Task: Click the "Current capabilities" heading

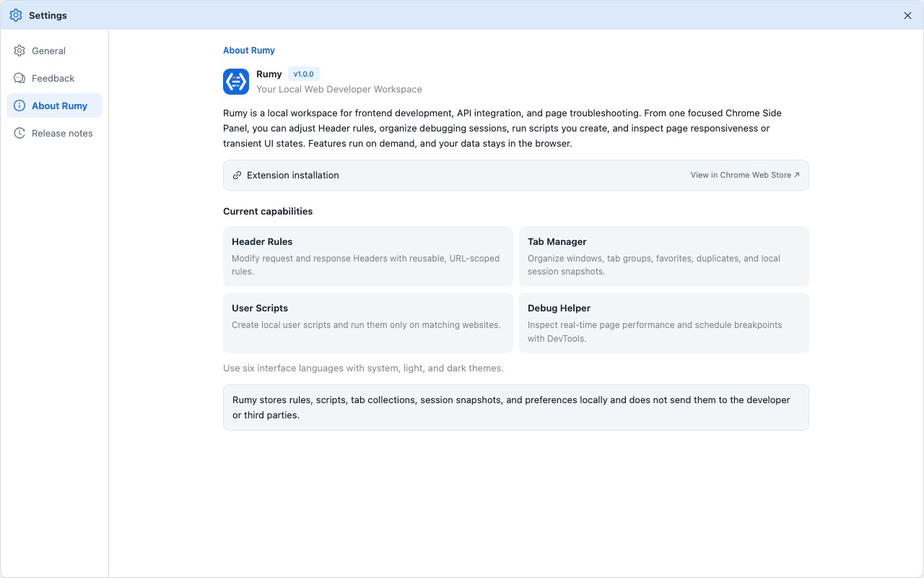Action: pos(268,212)
